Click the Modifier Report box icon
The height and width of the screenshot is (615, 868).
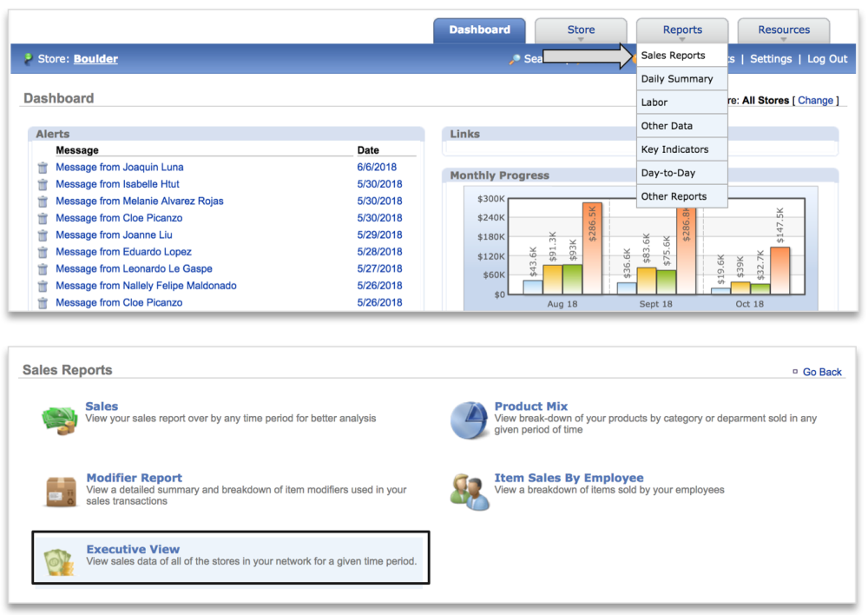pos(61,492)
